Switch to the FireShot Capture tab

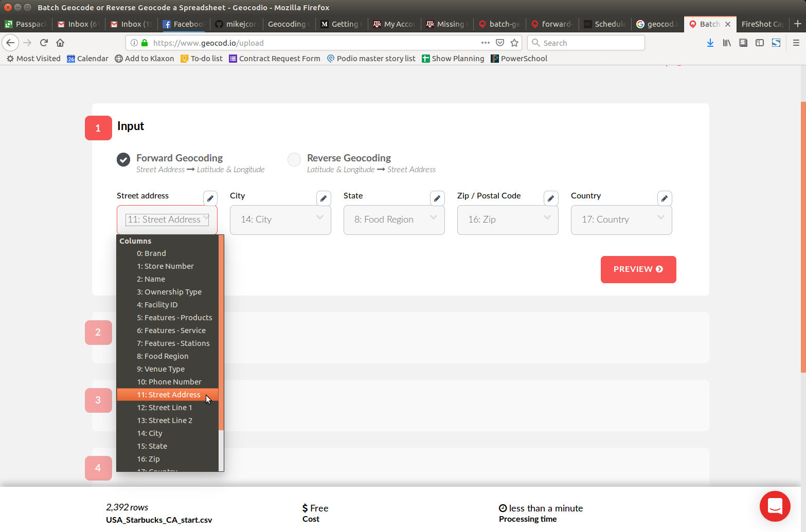point(762,24)
